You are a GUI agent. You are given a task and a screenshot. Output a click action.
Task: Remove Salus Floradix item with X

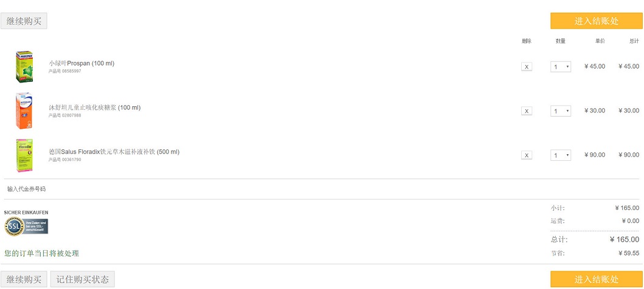point(527,155)
